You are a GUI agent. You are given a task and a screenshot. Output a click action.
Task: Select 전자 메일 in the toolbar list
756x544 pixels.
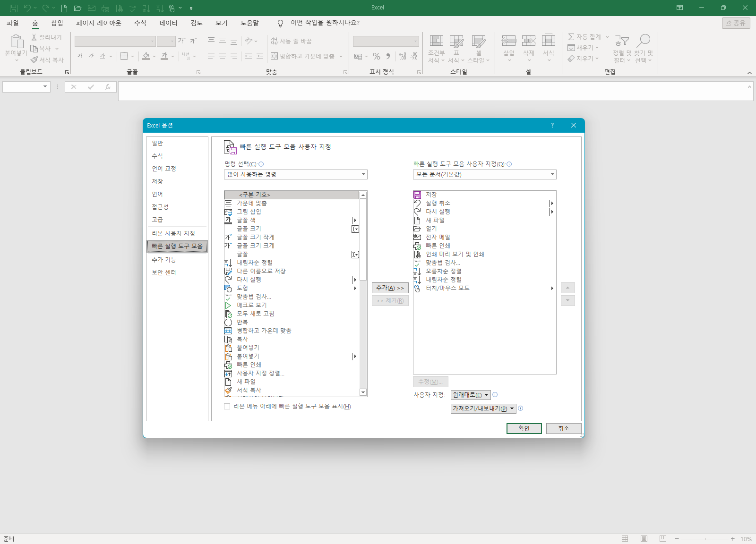484,237
